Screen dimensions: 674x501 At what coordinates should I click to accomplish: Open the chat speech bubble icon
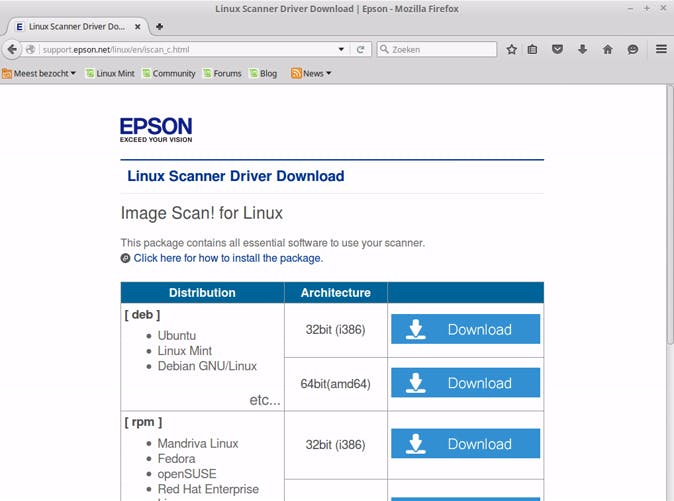click(x=632, y=49)
